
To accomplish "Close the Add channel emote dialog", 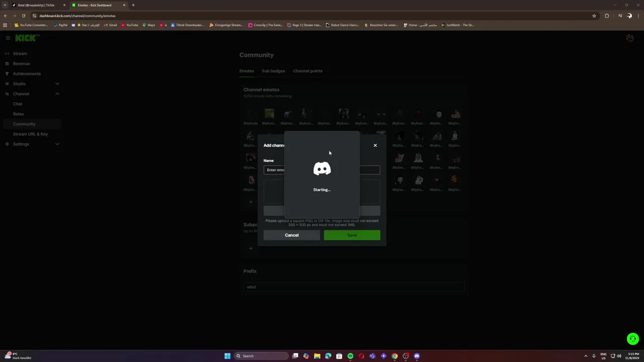I will [375, 145].
